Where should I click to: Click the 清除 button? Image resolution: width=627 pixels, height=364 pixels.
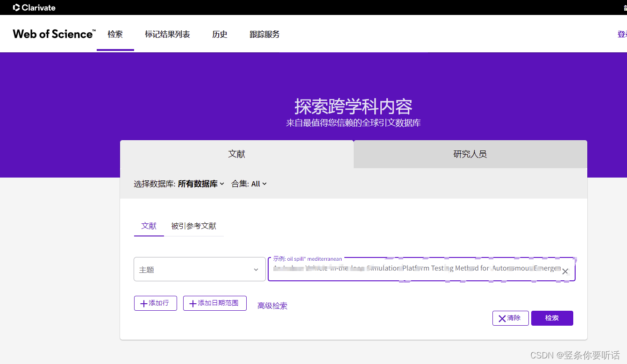pos(510,318)
